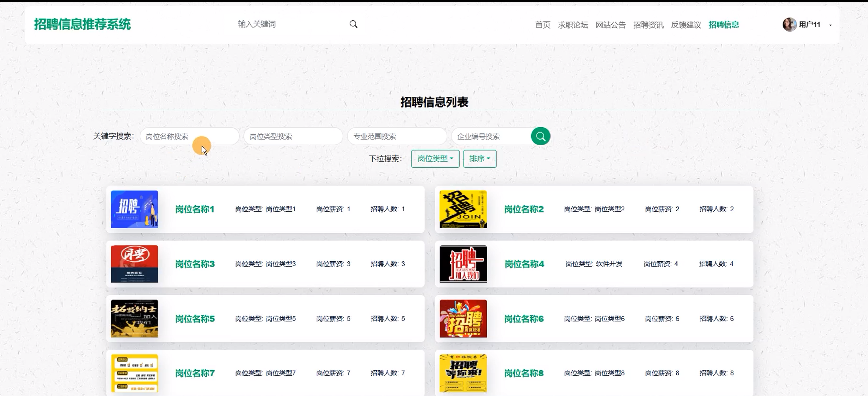Open the 求职论坛 menu item

click(572, 25)
